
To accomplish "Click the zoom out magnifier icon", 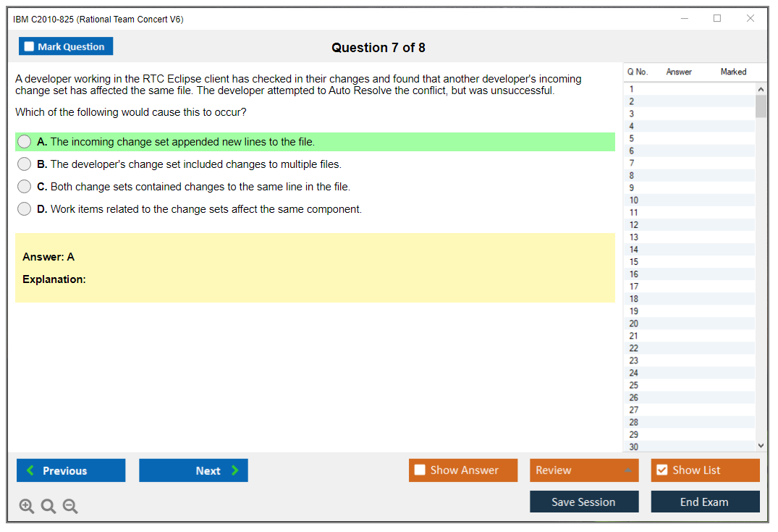I will [x=70, y=507].
